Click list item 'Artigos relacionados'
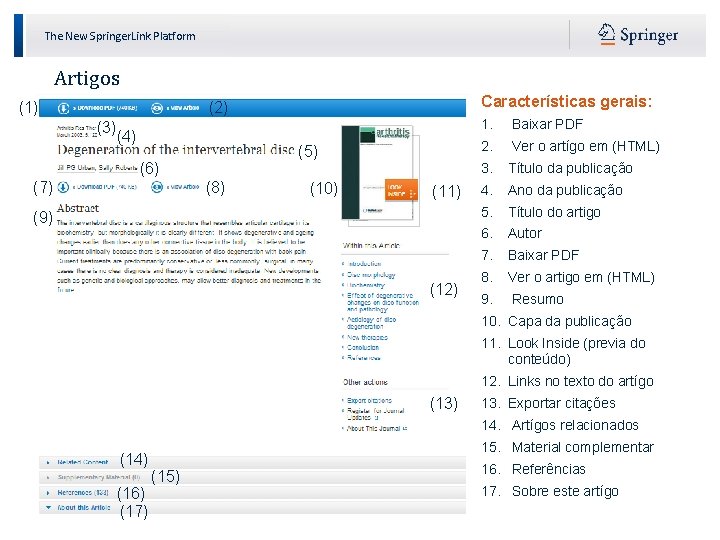The height and width of the screenshot is (540, 720). (575, 425)
